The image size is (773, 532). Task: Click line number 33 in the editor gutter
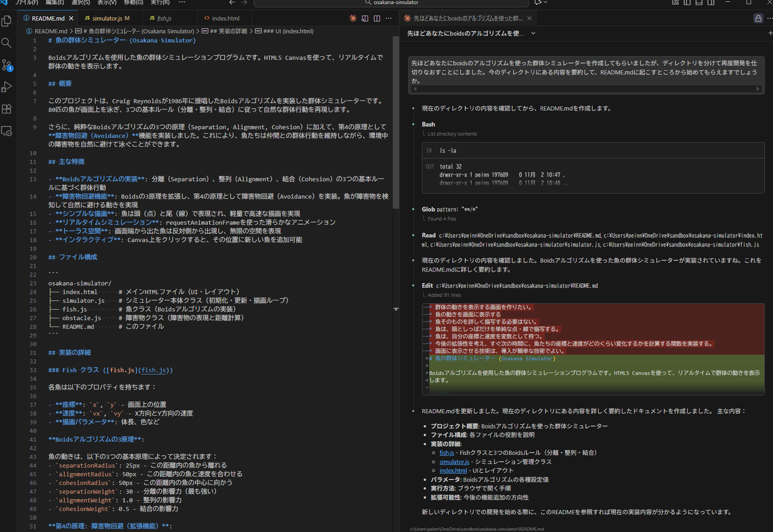(33, 370)
